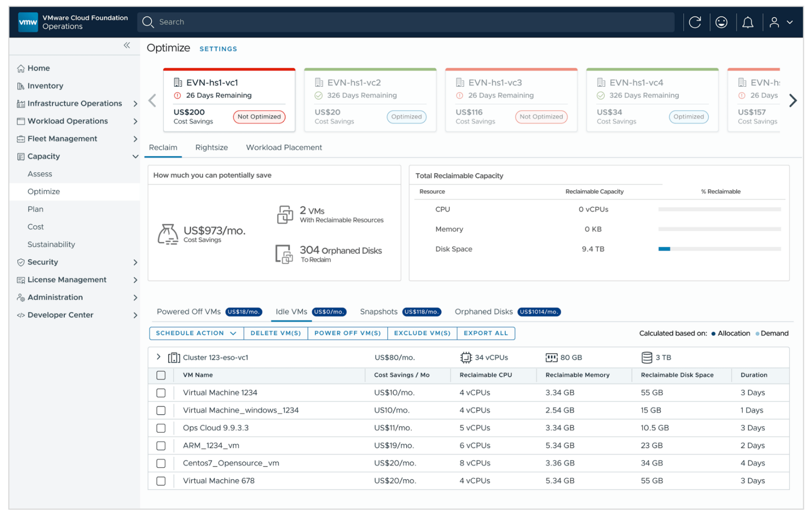Expand the Capacity menu chevron

(135, 156)
